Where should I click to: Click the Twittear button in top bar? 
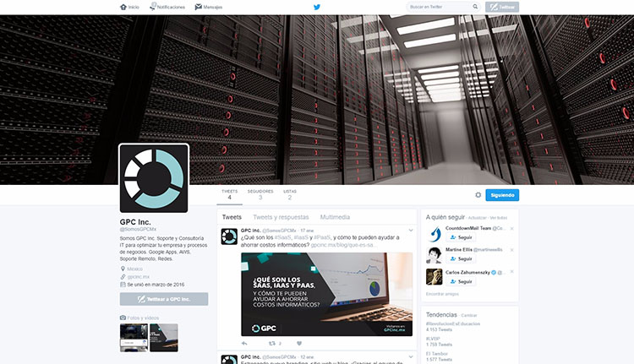pos(502,7)
